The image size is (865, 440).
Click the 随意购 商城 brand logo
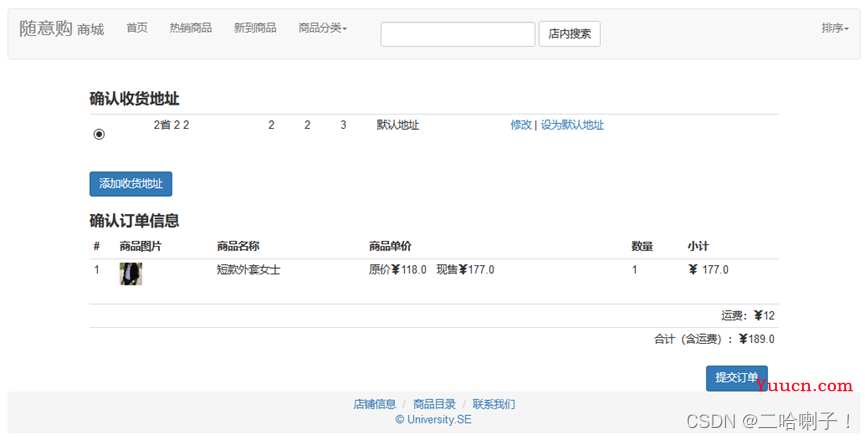(61, 28)
